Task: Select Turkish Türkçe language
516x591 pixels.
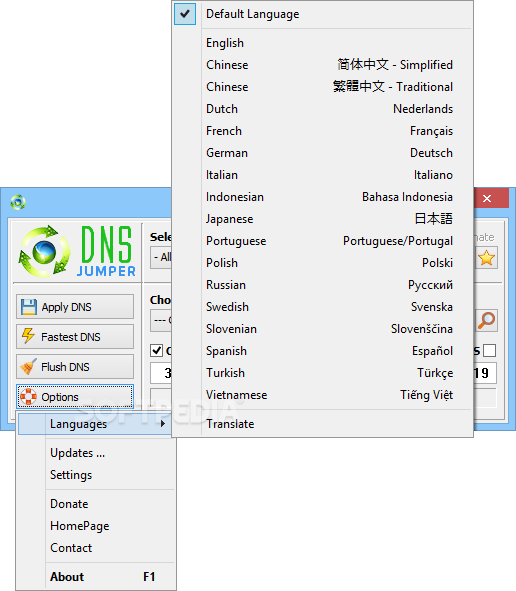Action: coord(323,373)
